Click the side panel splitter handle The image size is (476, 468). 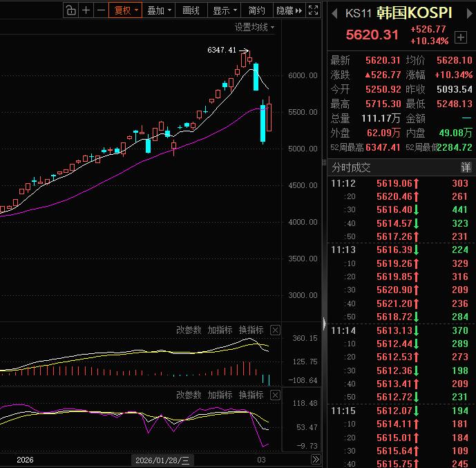point(324,162)
